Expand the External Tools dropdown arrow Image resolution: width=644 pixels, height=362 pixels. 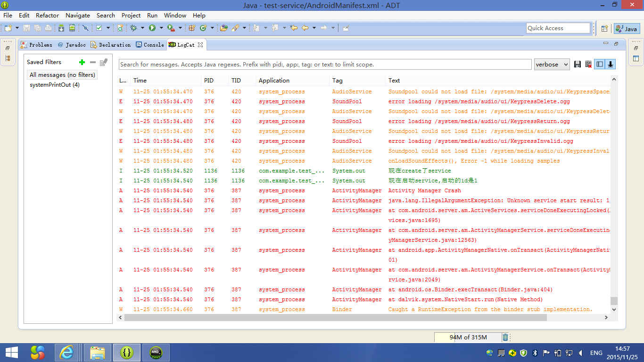point(181,28)
